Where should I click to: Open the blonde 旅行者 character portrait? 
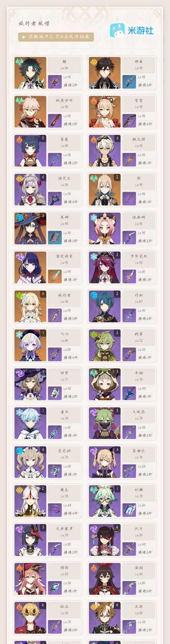click(x=30, y=306)
